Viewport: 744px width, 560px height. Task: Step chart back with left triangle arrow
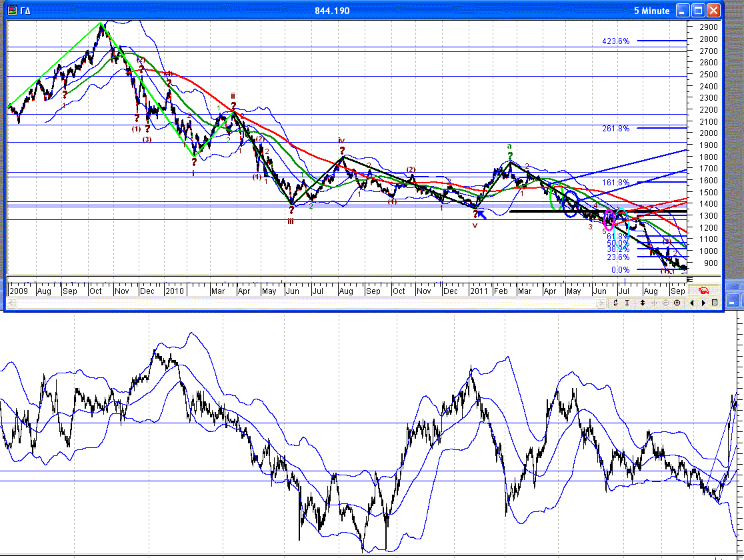pyautogui.click(x=692, y=303)
